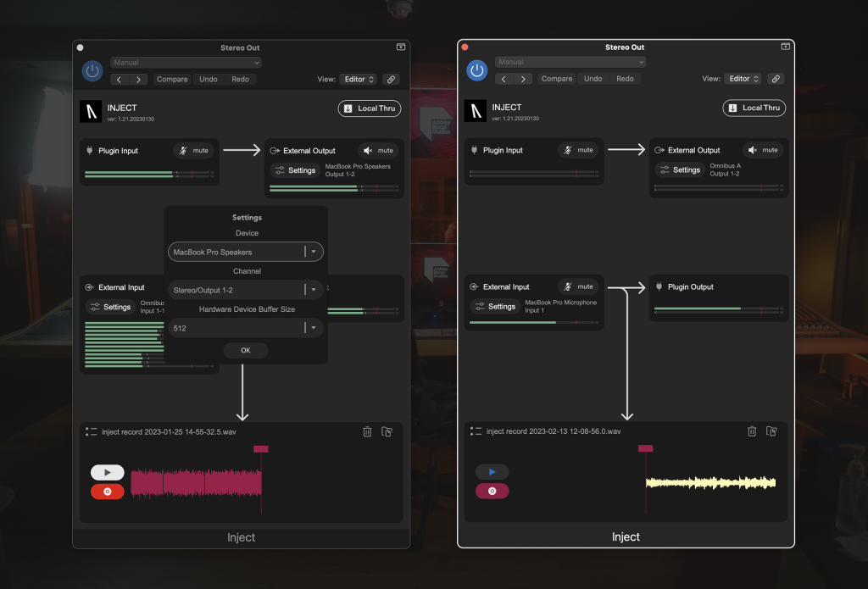This screenshot has width=868, height=589.
Task: Open the file list icon beside inject record 2023-01-25
Action: [x=91, y=431]
